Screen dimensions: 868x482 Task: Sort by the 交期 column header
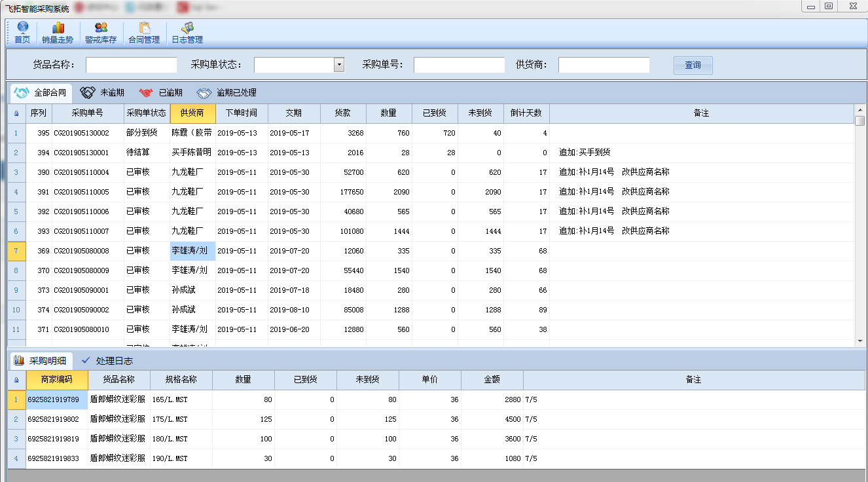click(x=294, y=113)
